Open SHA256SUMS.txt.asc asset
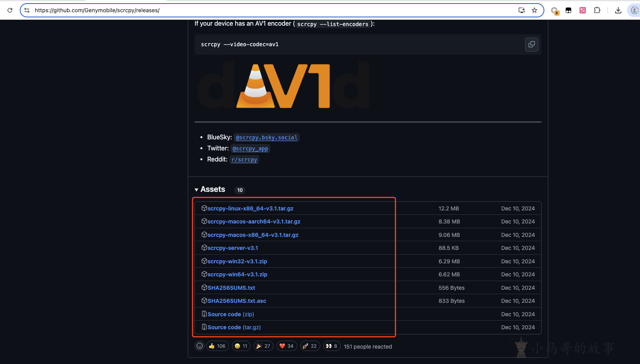This screenshot has width=640, height=364. [x=237, y=301]
